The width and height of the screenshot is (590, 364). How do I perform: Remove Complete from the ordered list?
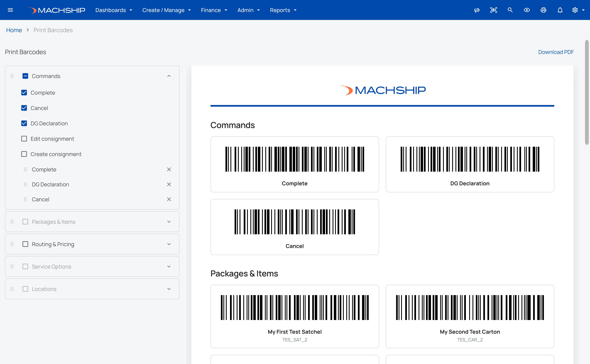click(x=169, y=170)
